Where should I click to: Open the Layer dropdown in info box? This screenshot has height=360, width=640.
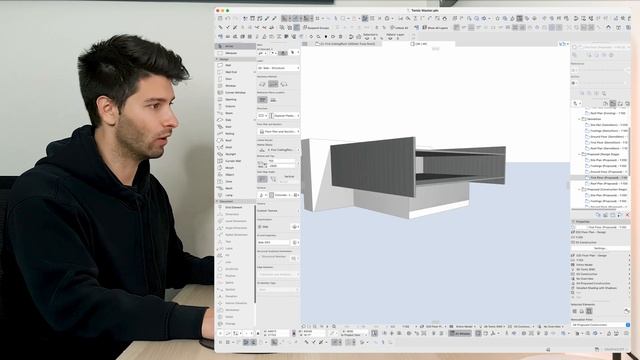(x=278, y=68)
